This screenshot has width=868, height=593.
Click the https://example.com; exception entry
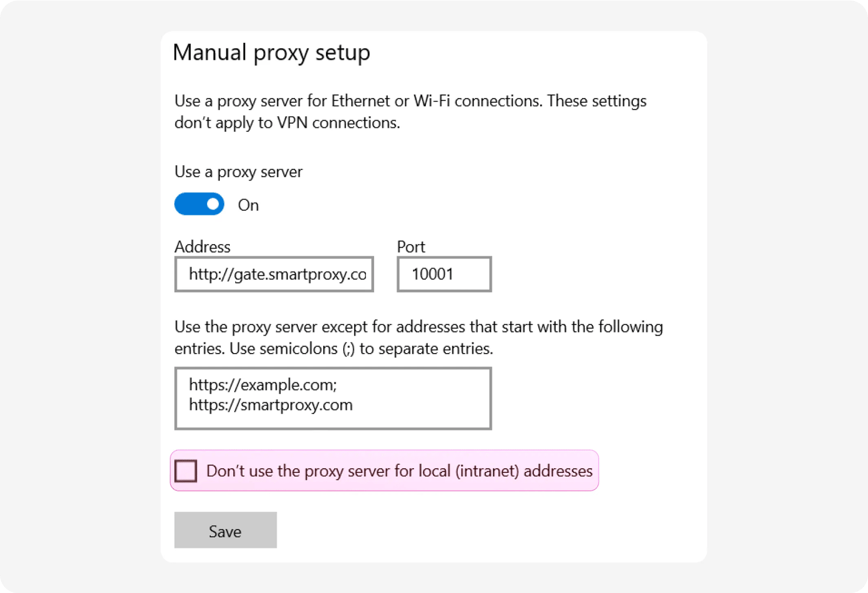tap(263, 385)
